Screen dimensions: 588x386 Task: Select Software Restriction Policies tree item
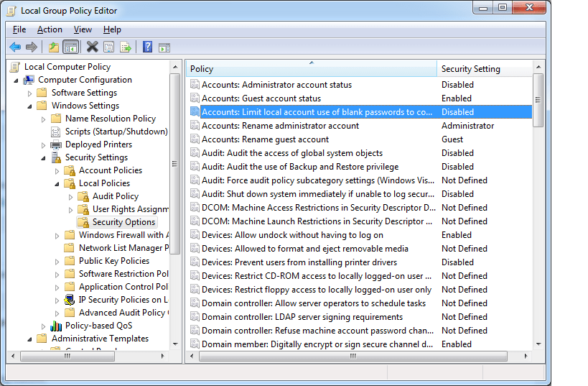click(123, 274)
